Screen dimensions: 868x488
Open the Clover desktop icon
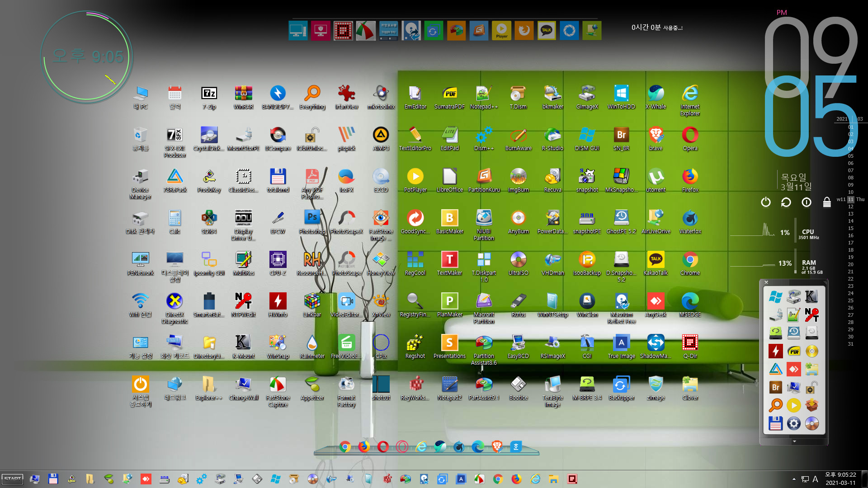tap(690, 388)
